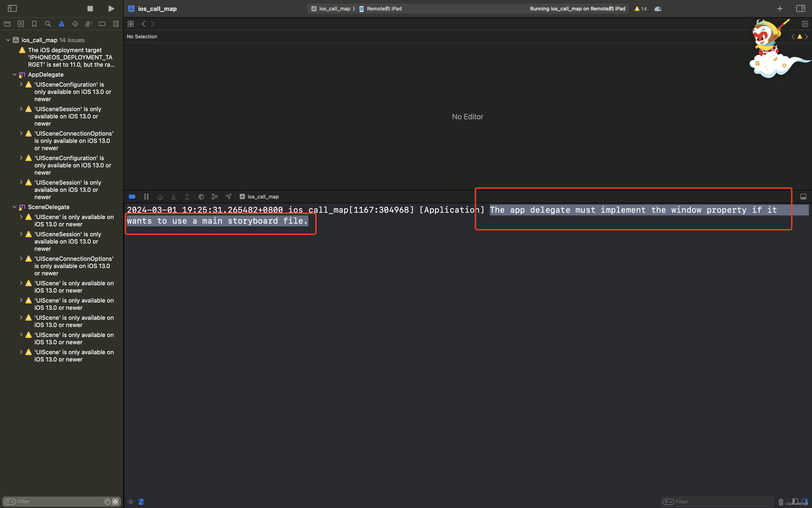
Task: Click the Quick Look eye icon
Action: coord(131,502)
